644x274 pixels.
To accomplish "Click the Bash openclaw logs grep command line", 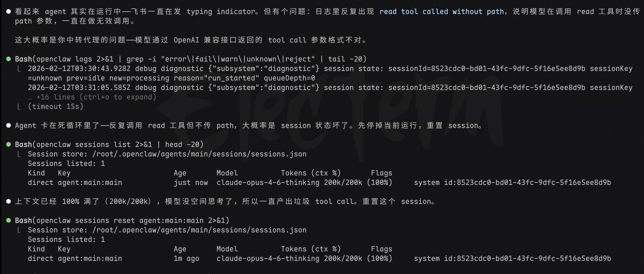I will coord(191,59).
